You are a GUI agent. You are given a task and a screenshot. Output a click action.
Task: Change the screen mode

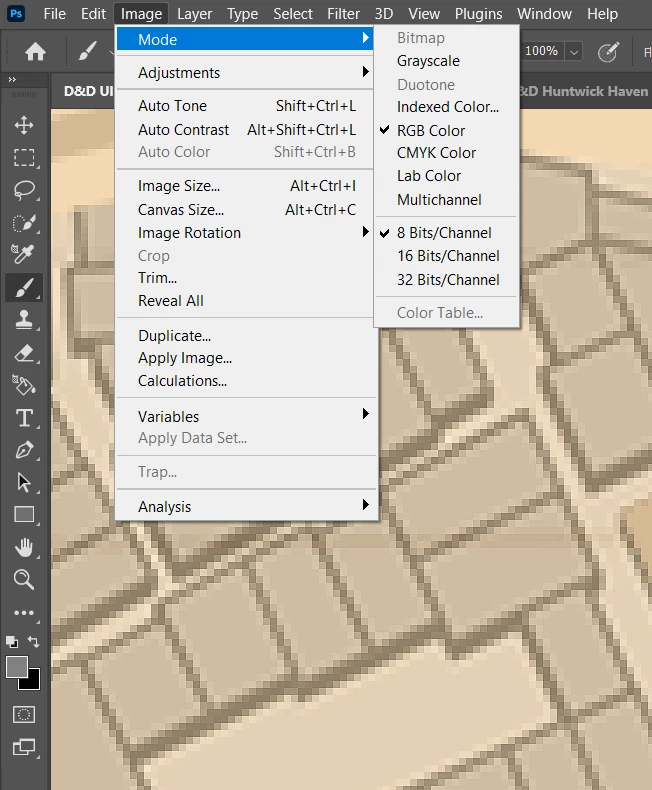click(24, 747)
